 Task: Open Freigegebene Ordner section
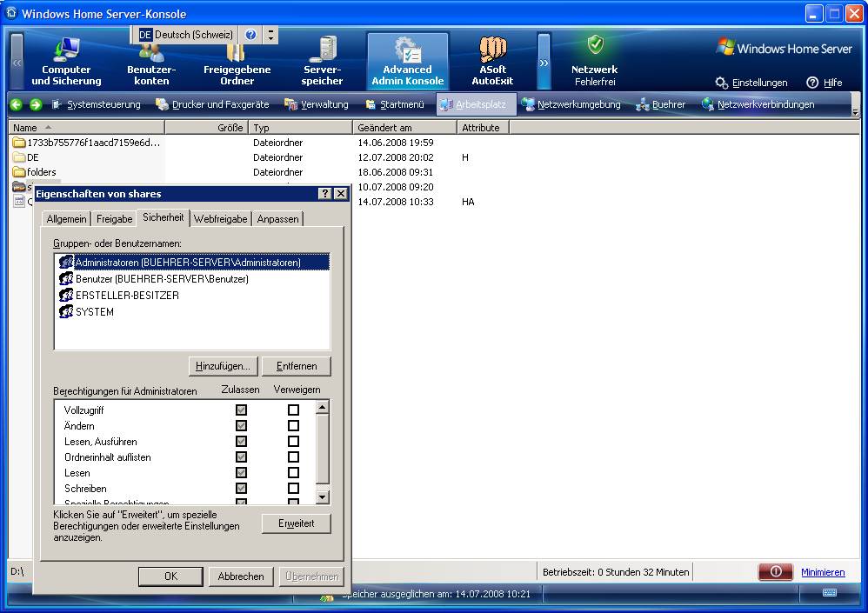click(x=237, y=62)
